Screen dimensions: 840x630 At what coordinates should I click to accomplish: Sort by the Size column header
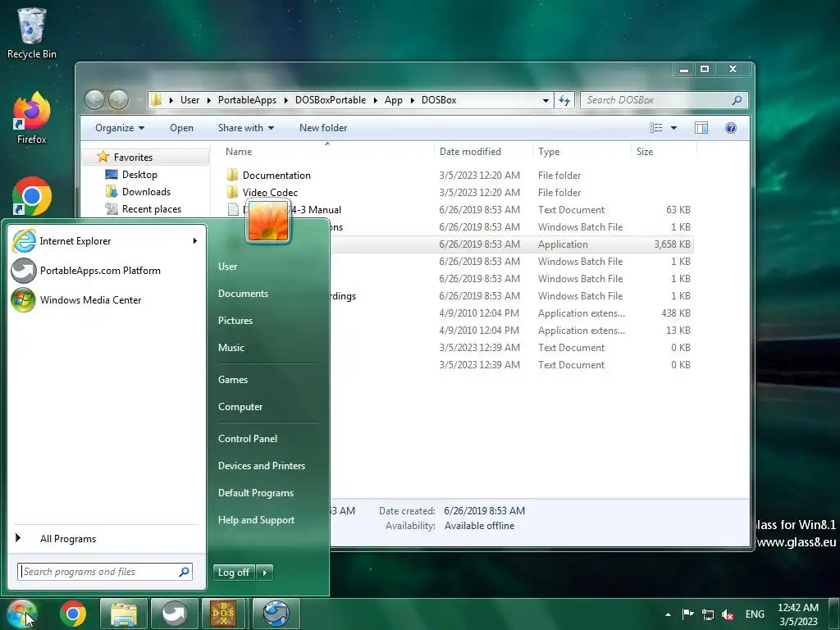point(645,152)
